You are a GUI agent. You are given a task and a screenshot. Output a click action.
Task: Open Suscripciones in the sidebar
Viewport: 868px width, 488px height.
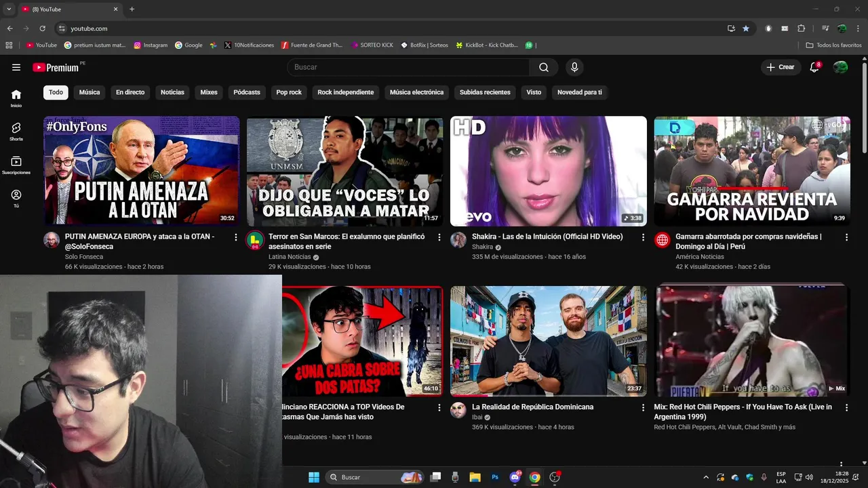click(16, 165)
